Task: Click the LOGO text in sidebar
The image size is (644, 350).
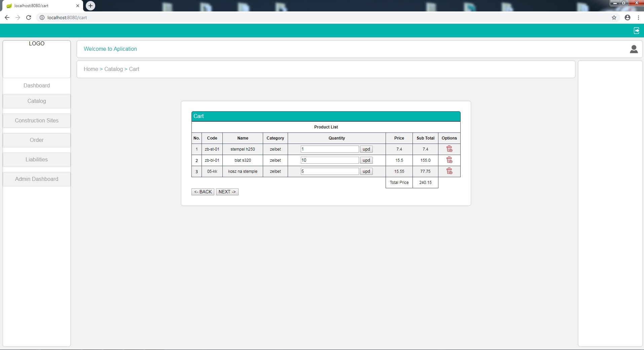Action: pyautogui.click(x=37, y=43)
